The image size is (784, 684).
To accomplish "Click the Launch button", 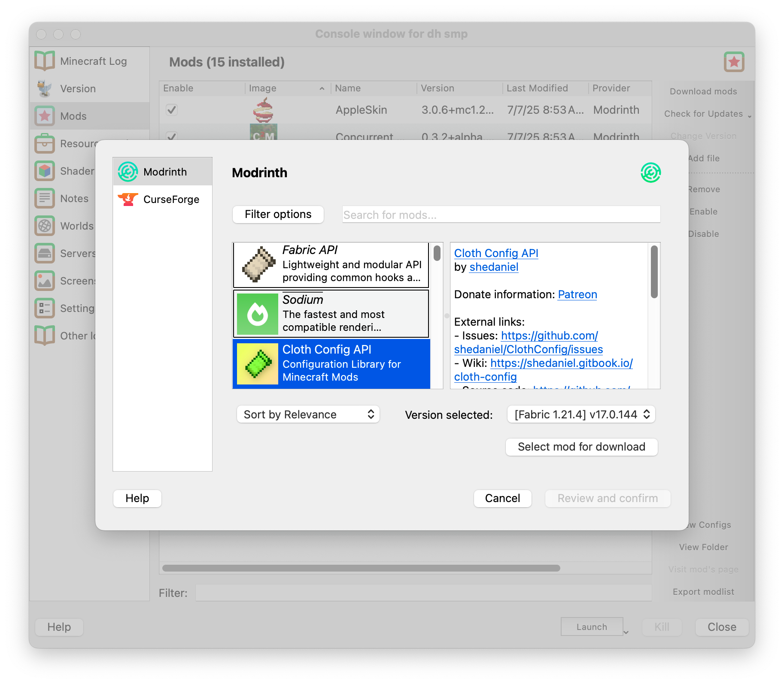I will [x=592, y=626].
